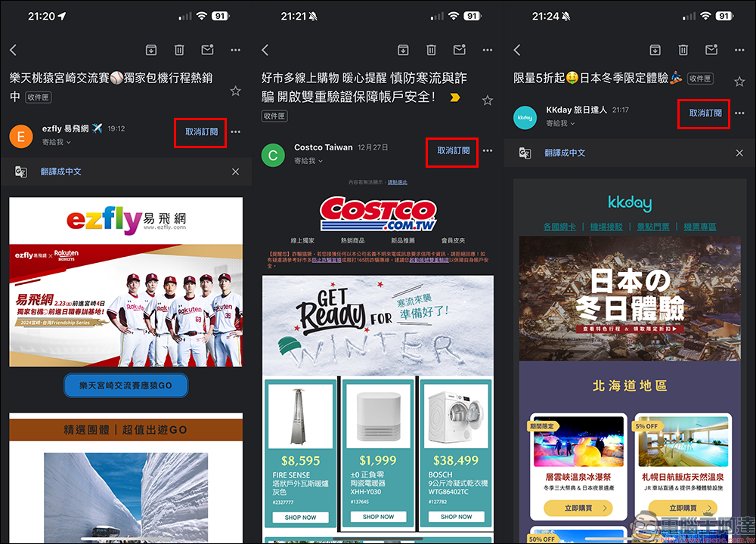Tap the 收件匣 label in KKday email
Screen dimensions: 756x544
[x=700, y=79]
